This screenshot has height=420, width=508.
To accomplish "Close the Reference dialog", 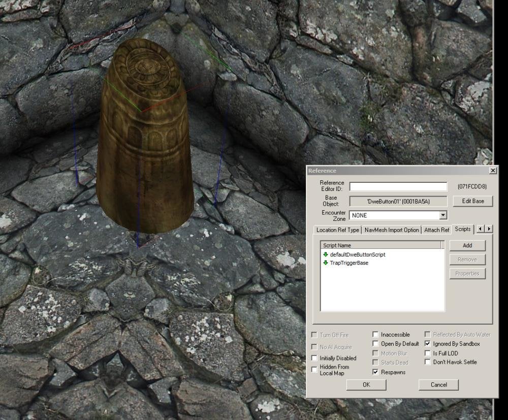I will (493, 170).
